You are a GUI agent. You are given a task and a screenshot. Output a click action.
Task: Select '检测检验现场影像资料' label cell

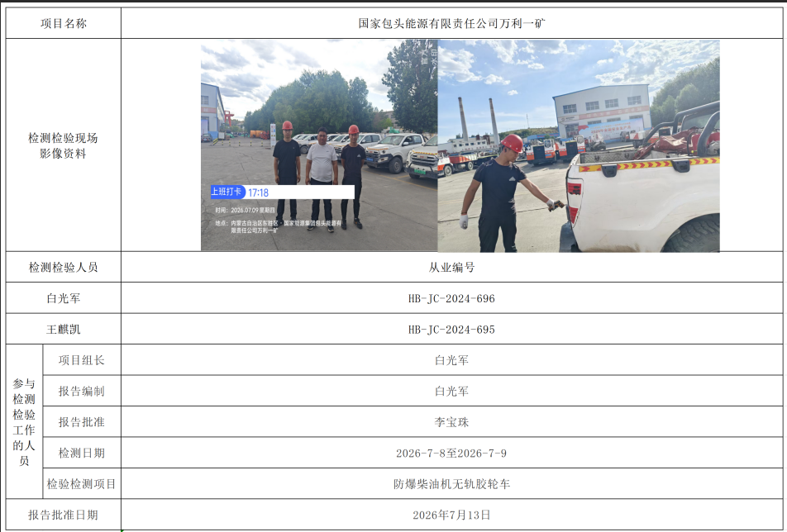[63, 145]
